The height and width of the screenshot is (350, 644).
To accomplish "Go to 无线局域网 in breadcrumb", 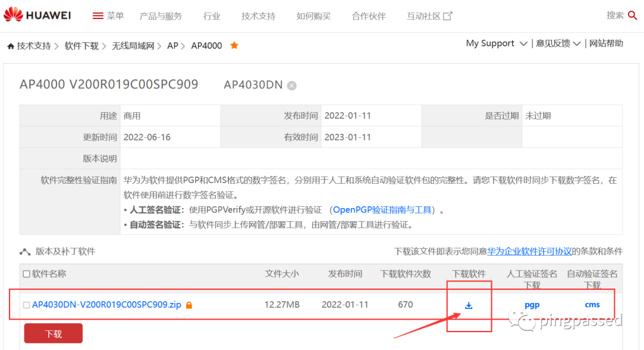I will point(133,46).
